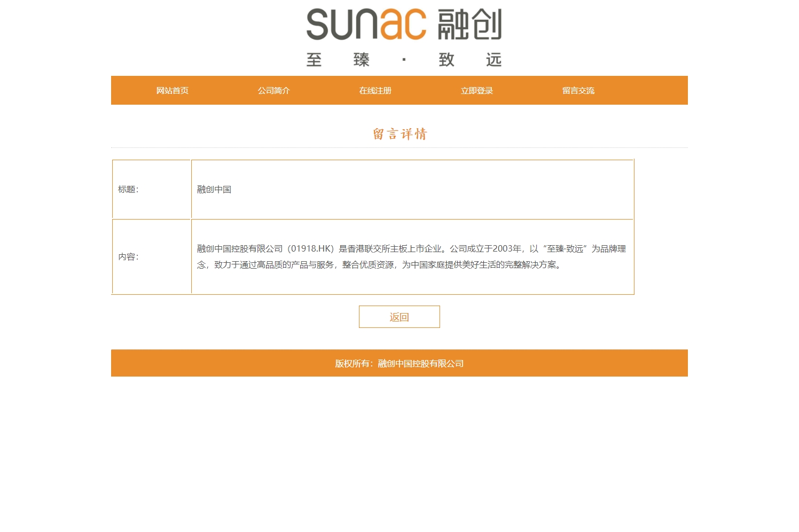Click the 内容： label cell

coord(152,256)
